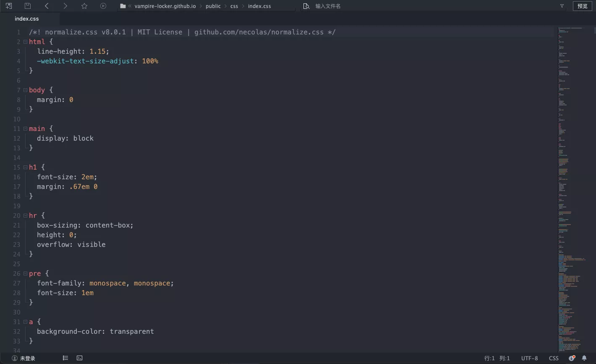The height and width of the screenshot is (364, 596).
Task: Click the 列:1 column indicator
Action: click(505, 358)
